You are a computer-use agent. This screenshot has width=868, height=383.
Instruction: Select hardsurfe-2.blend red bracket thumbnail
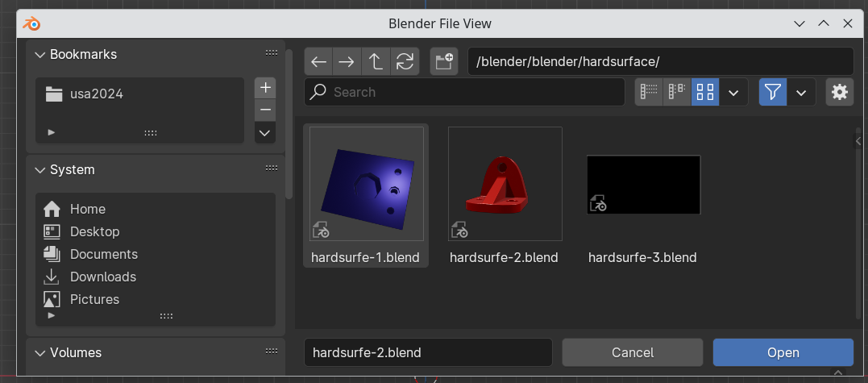tap(505, 184)
